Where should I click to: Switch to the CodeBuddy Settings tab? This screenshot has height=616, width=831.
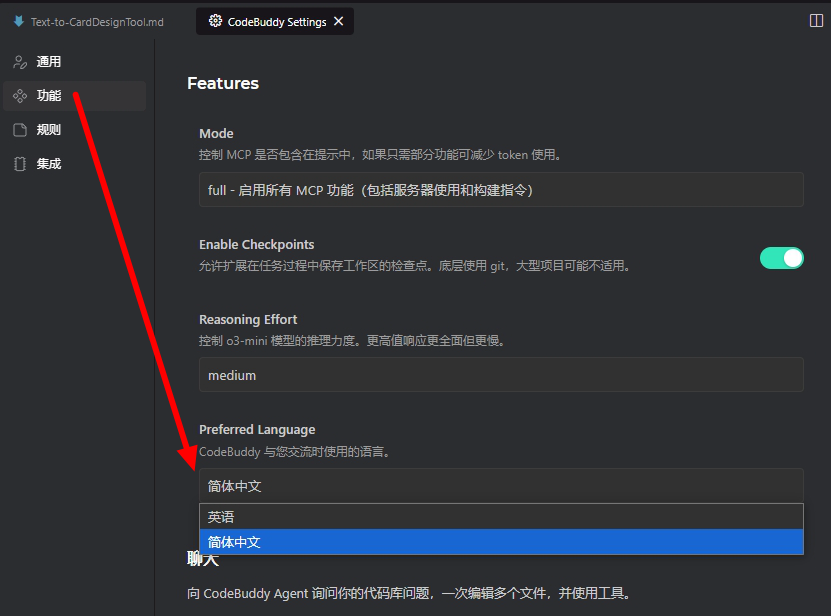pyautogui.click(x=276, y=22)
